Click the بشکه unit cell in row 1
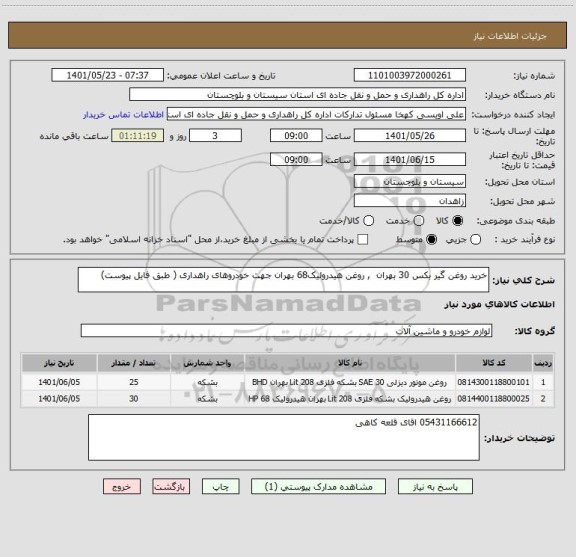576x557 pixels. (x=207, y=382)
